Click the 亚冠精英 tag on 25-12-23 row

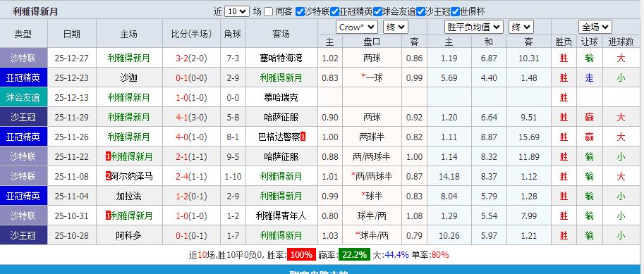(x=23, y=77)
